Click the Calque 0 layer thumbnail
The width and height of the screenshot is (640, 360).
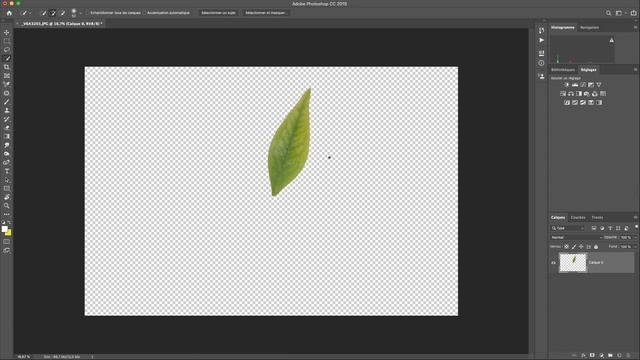click(x=573, y=262)
